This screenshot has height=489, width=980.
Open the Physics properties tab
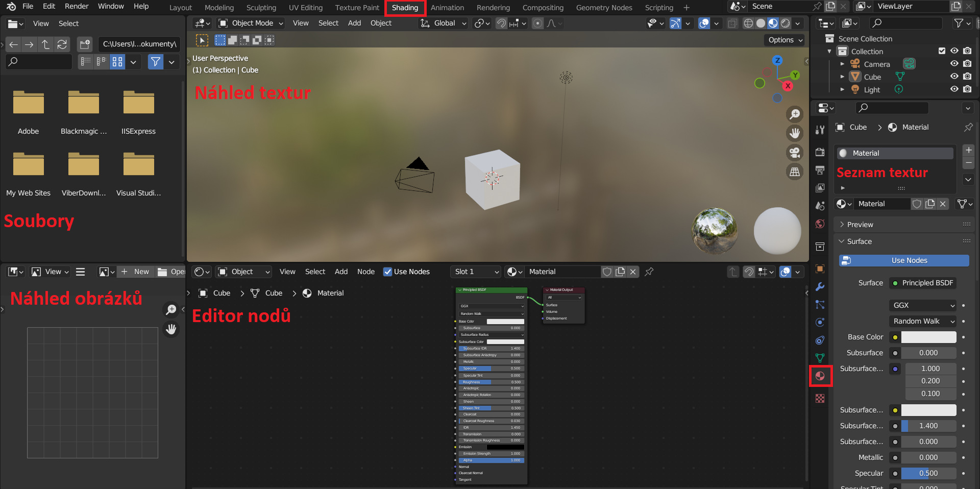(x=820, y=323)
